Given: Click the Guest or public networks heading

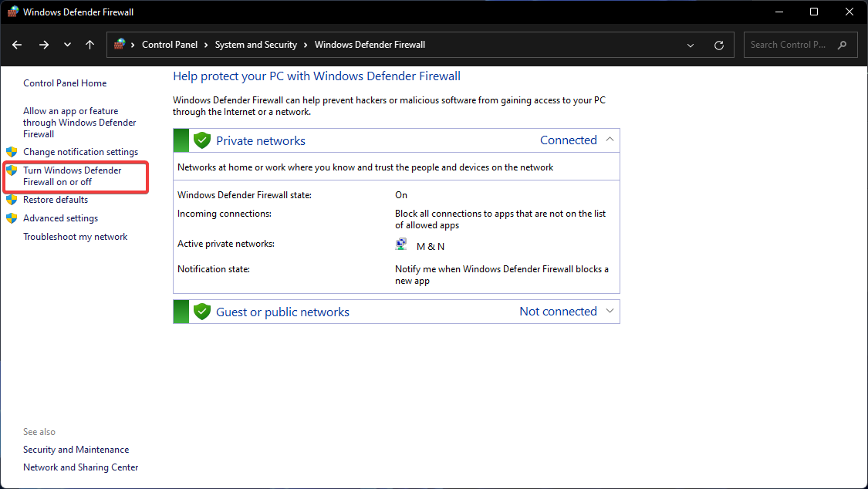Looking at the screenshot, I should coord(283,312).
